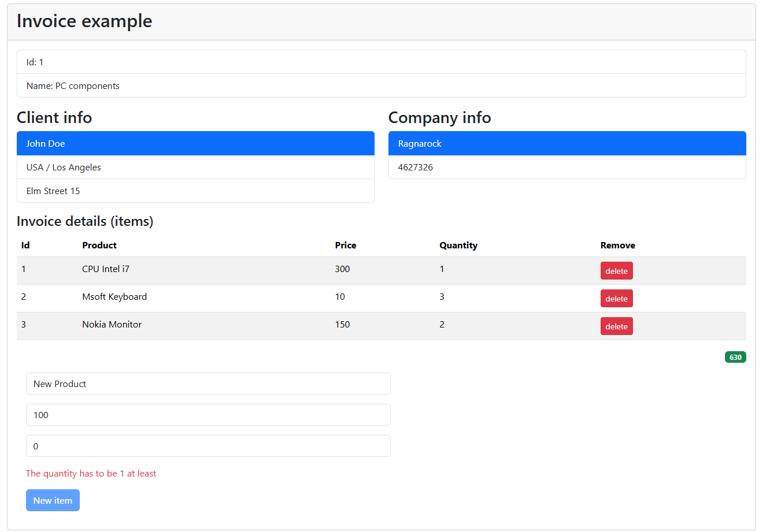Delete the CPU Intel i7 row
This screenshot has width=759, height=532.
pos(616,271)
